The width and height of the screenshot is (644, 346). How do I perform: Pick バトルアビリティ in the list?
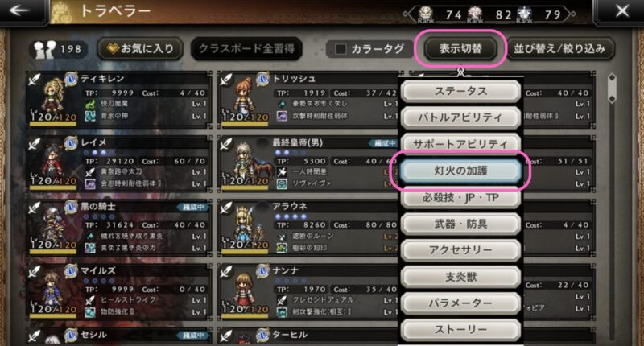point(460,117)
